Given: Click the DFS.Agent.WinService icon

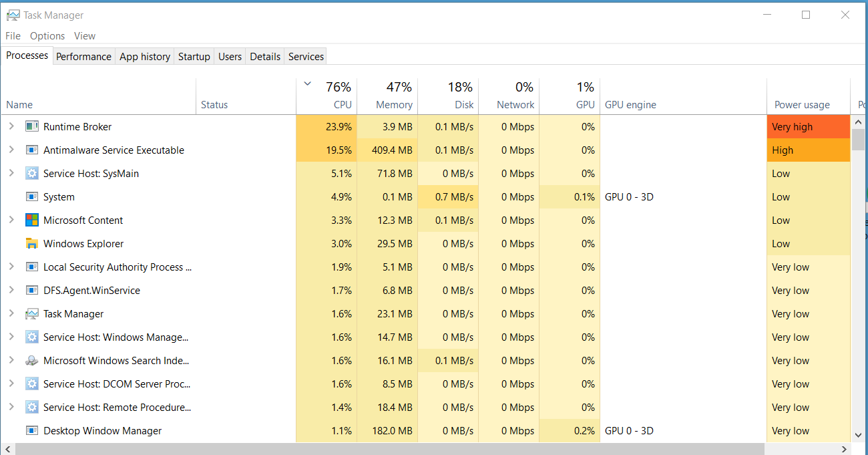Looking at the screenshot, I should (32, 290).
